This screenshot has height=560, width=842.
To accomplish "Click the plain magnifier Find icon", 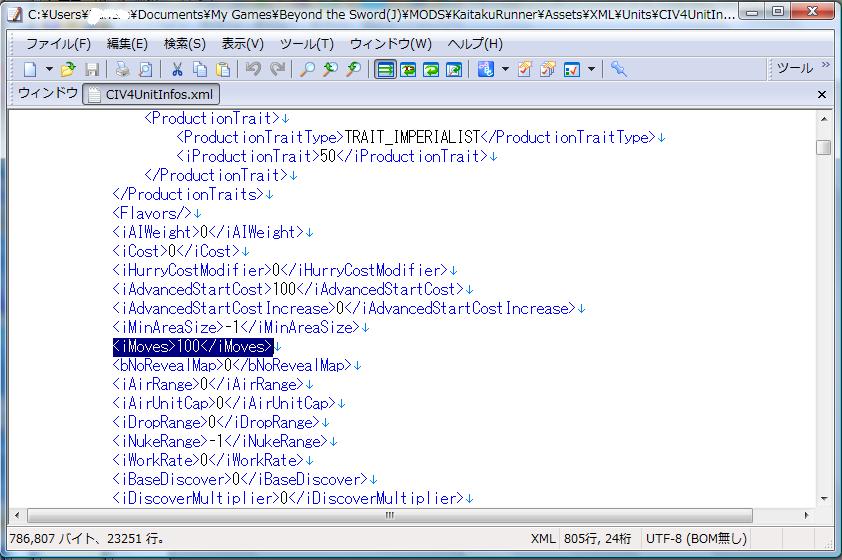I will click(x=307, y=69).
